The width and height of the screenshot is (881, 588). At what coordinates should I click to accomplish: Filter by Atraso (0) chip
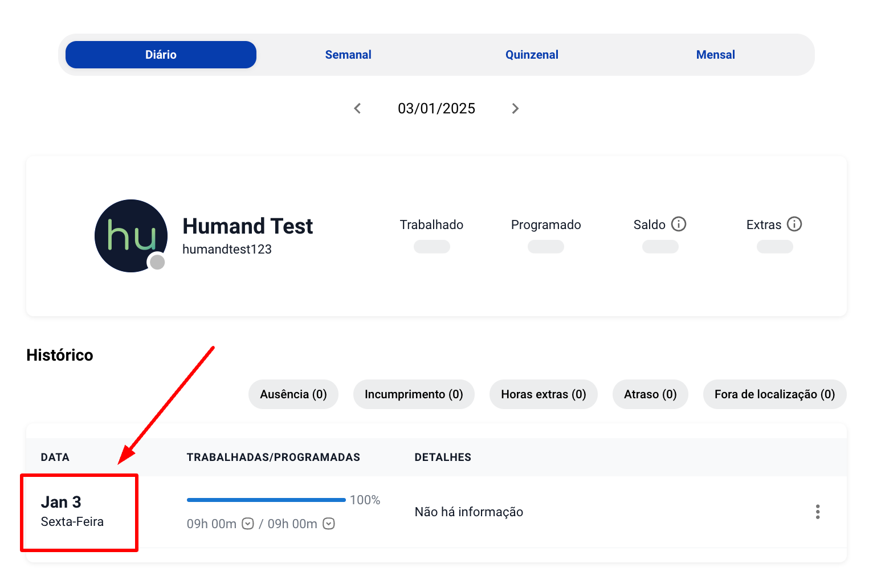650,394
